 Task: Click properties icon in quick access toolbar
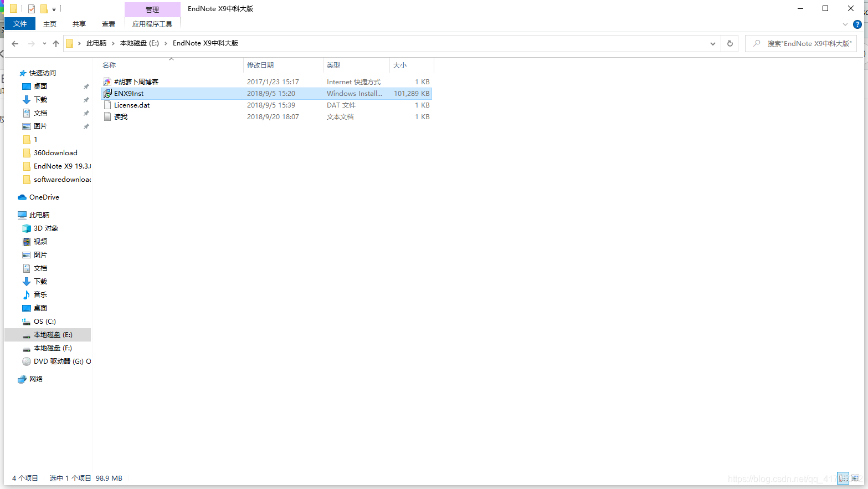(x=32, y=9)
